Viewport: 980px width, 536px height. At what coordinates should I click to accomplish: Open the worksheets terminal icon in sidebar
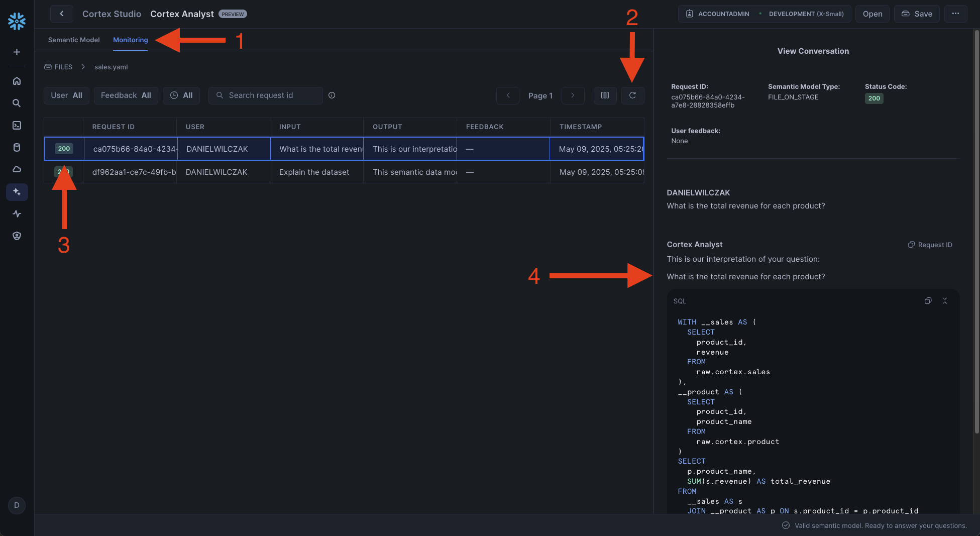pyautogui.click(x=17, y=125)
